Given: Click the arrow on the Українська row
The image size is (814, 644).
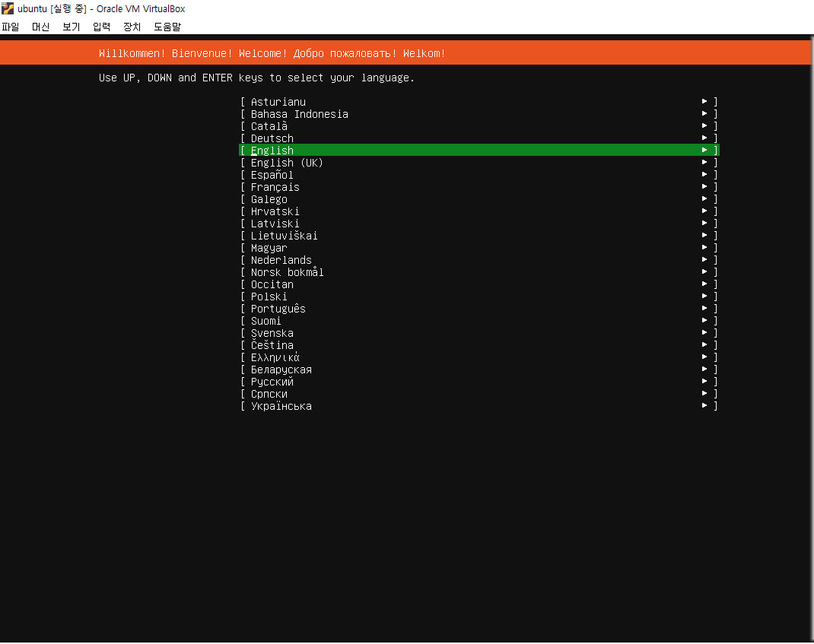Looking at the screenshot, I should 704,405.
